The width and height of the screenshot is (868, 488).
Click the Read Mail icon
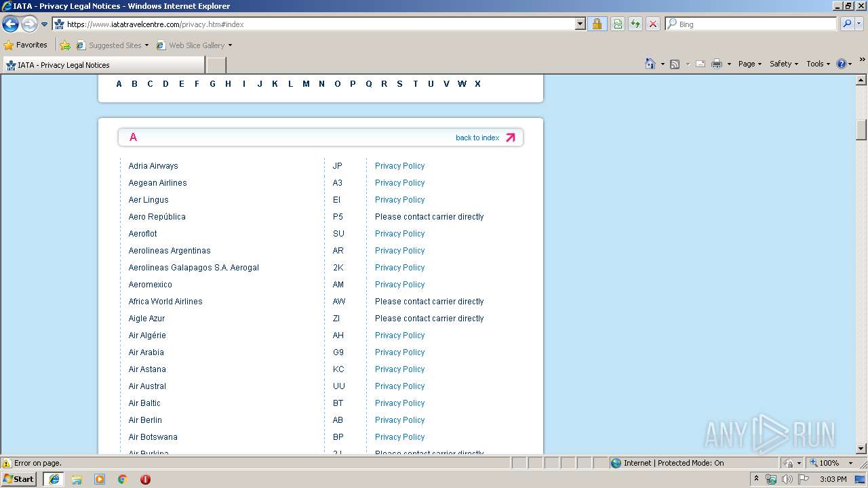click(701, 64)
